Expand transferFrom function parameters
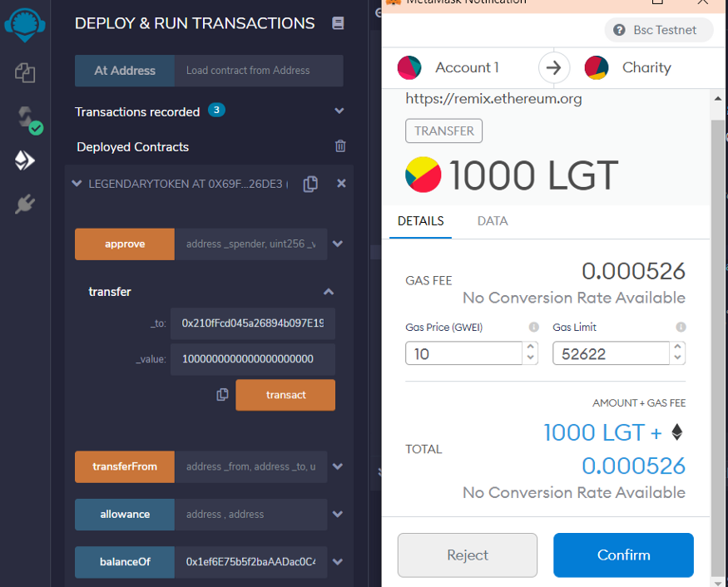The height and width of the screenshot is (587, 728). (x=338, y=466)
